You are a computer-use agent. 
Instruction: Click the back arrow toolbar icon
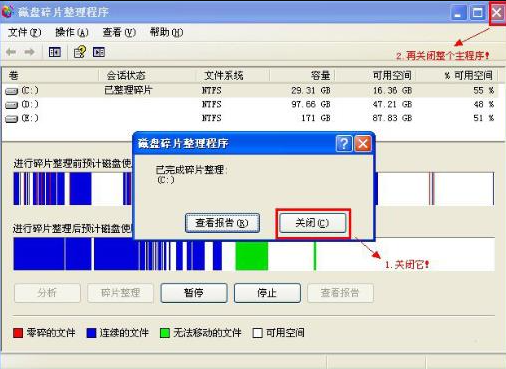11,52
